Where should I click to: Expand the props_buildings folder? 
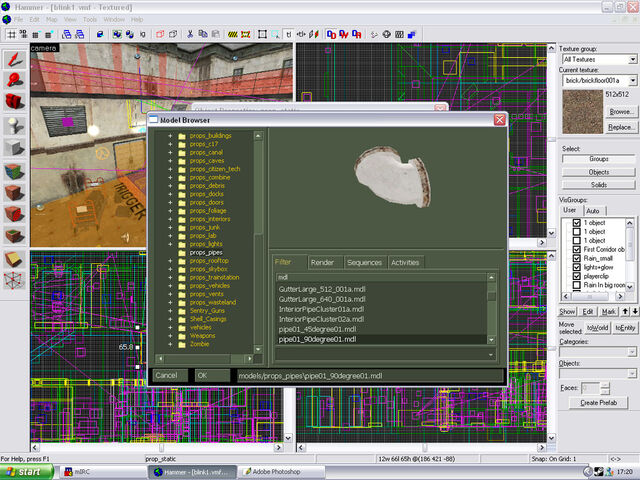[170, 136]
